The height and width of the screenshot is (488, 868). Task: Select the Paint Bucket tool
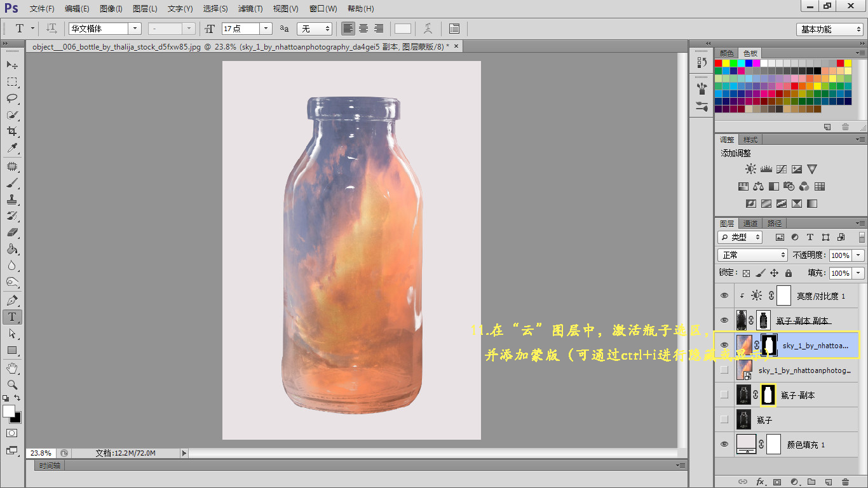point(12,249)
